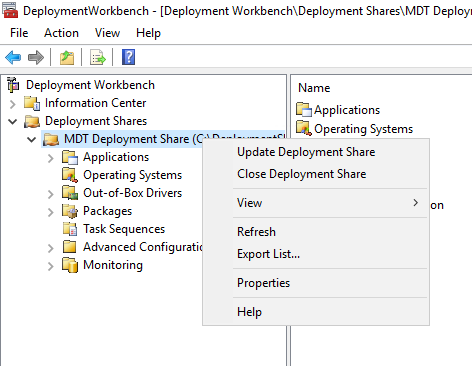This screenshot has height=366, width=472.
Task: Collapse the MDT Deployment Share node
Action: [x=32, y=140]
